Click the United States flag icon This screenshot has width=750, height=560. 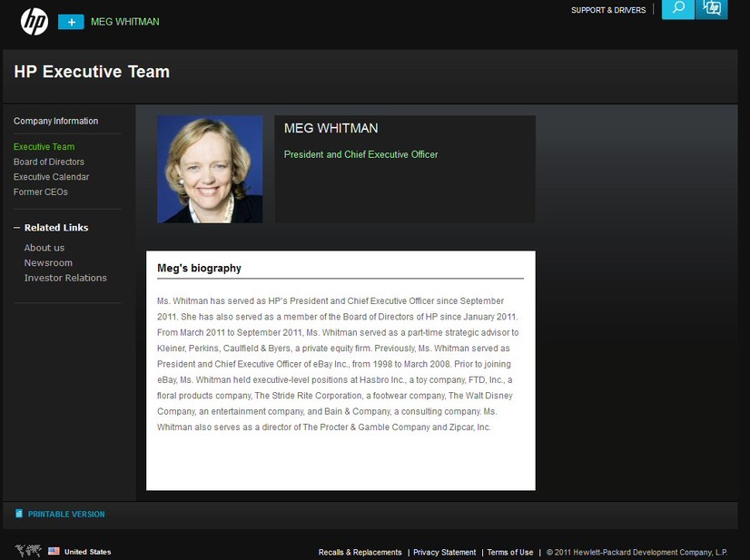[x=54, y=551]
